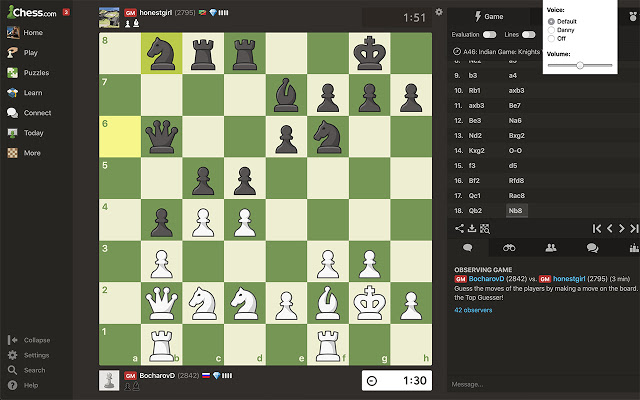Image resolution: width=640 pixels, height=400 pixels.
Task: Click the black knight on f6
Action: (x=328, y=137)
